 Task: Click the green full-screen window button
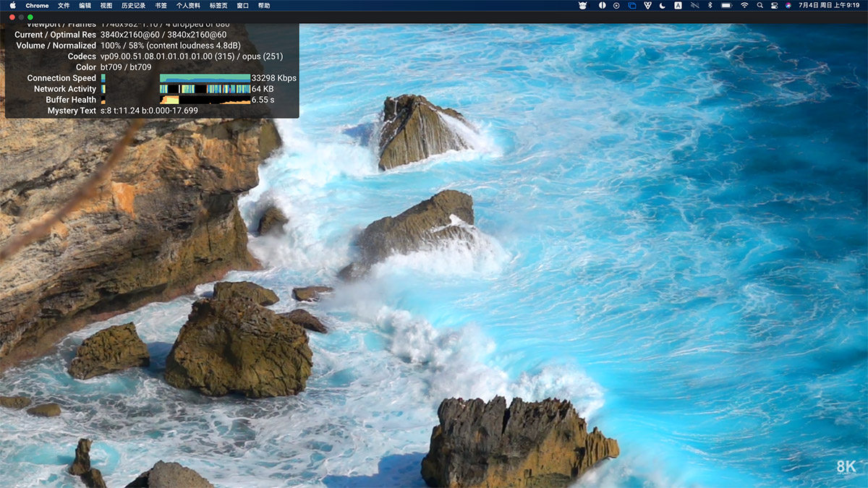[30, 17]
